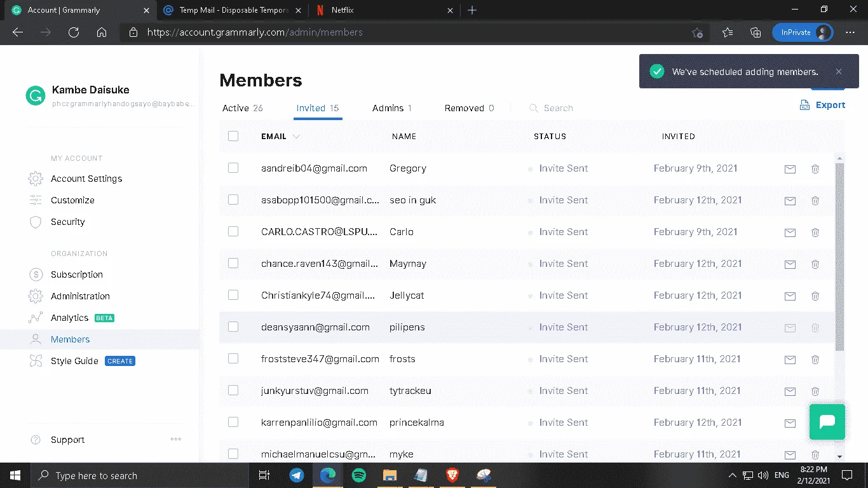Dismiss the scheduled adding members notification
This screenshot has width=868, height=488.
click(x=839, y=72)
